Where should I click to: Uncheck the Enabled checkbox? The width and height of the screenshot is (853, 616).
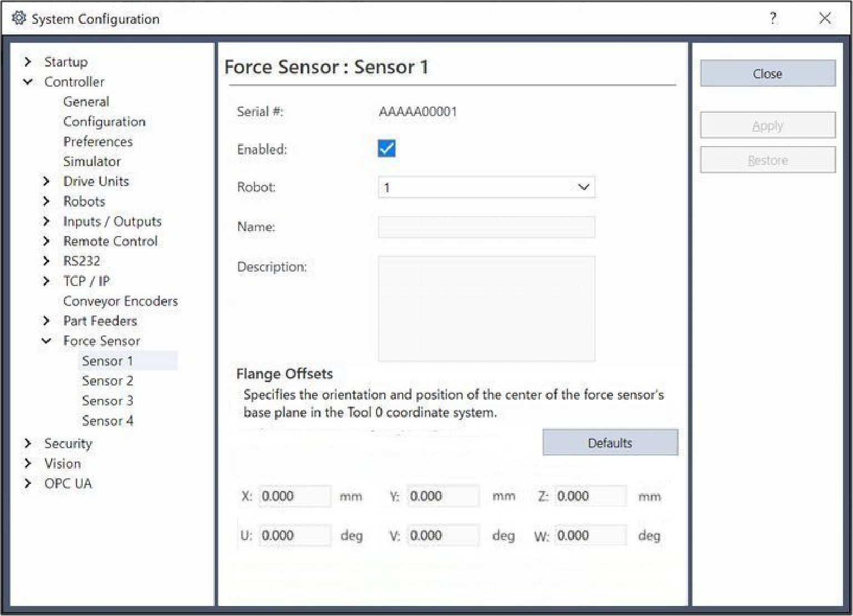387,148
